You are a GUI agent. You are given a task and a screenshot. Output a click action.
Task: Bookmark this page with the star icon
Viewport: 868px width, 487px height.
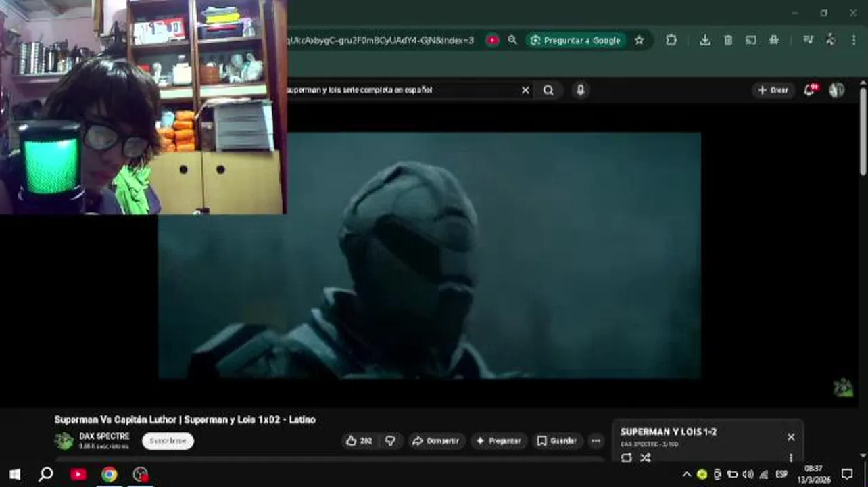pyautogui.click(x=639, y=41)
